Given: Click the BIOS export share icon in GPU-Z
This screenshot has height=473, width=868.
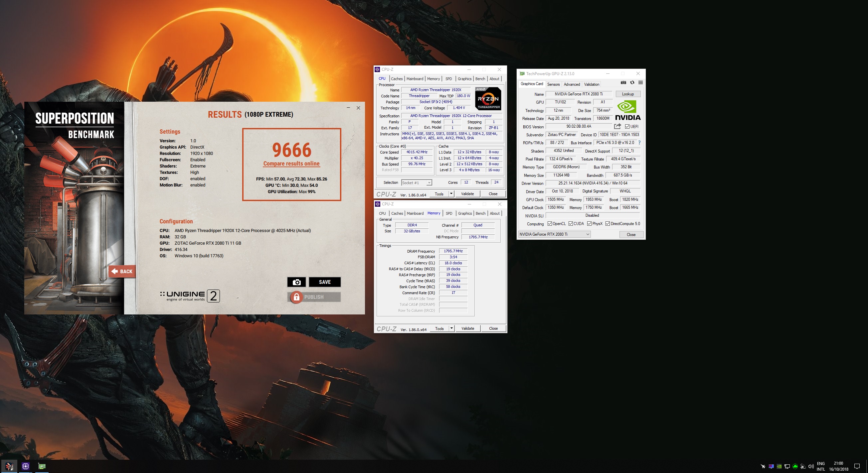Looking at the screenshot, I should 617,126.
